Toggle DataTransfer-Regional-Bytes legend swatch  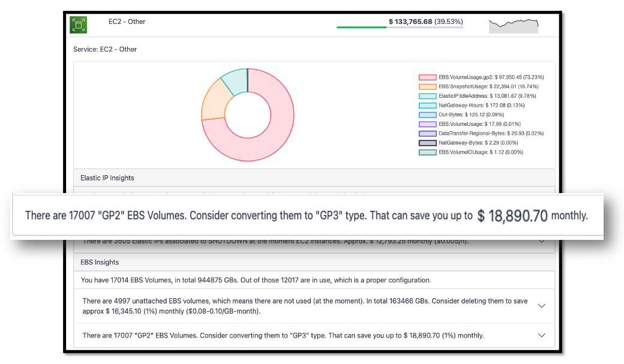tap(427, 133)
